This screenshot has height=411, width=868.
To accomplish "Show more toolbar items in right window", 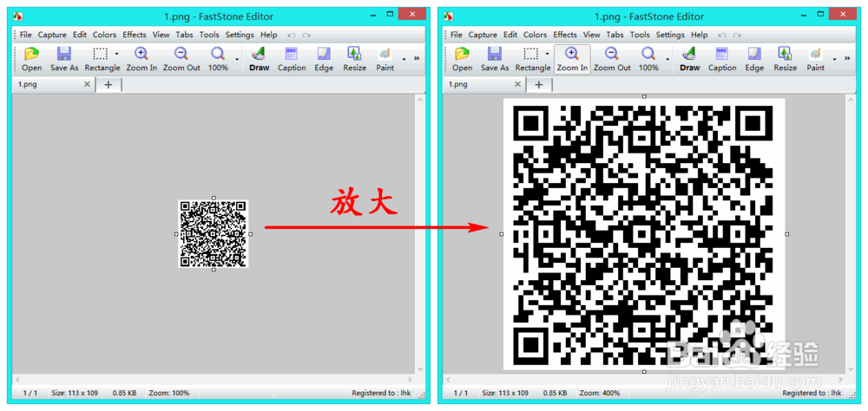I will coord(847,58).
